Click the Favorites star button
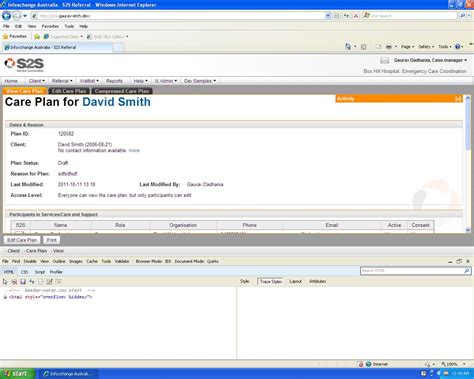Viewport: 474px width, 379px height. pos(15,36)
